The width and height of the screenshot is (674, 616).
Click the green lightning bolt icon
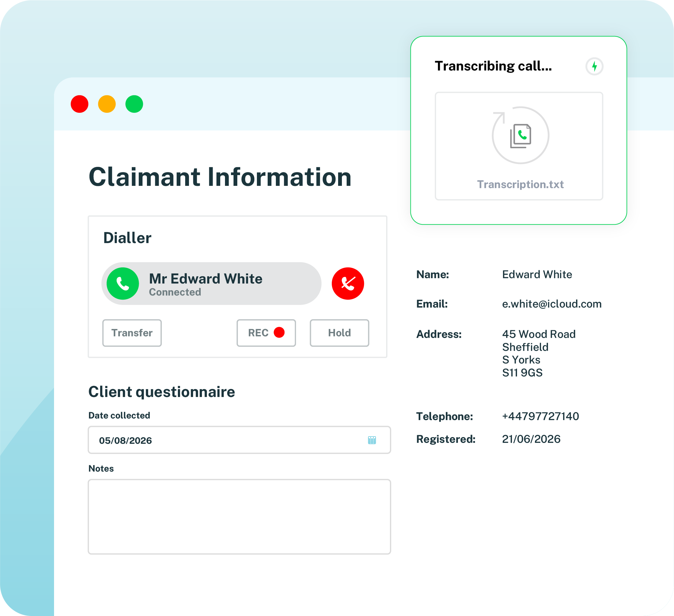click(x=594, y=66)
